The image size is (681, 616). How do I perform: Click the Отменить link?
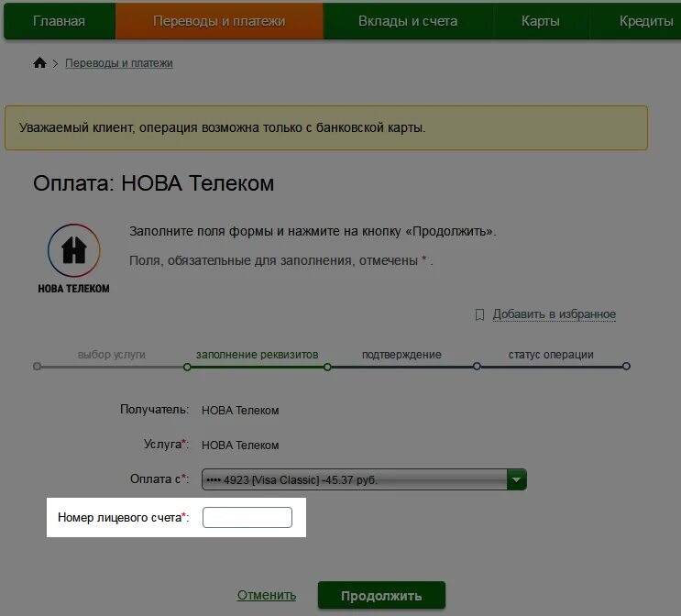(267, 595)
